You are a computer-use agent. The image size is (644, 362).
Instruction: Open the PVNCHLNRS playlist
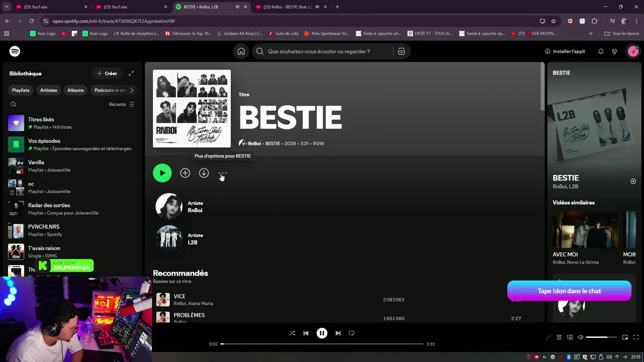(x=73, y=230)
